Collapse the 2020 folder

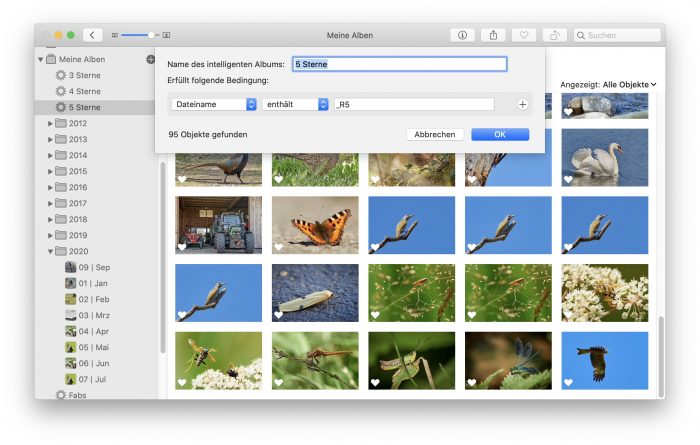coord(50,251)
